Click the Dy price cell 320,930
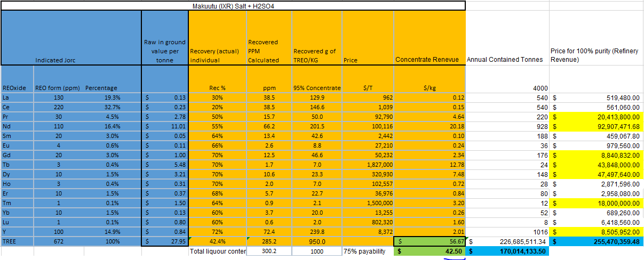The image size is (644, 260). [368, 175]
